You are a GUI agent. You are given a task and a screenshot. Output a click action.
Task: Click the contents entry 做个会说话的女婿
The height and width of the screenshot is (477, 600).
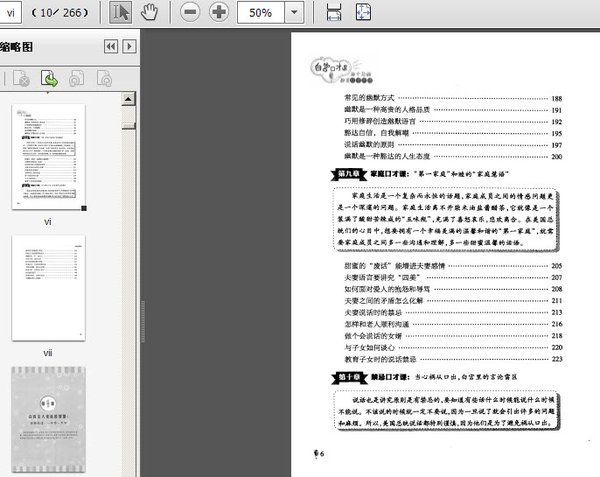click(x=373, y=336)
